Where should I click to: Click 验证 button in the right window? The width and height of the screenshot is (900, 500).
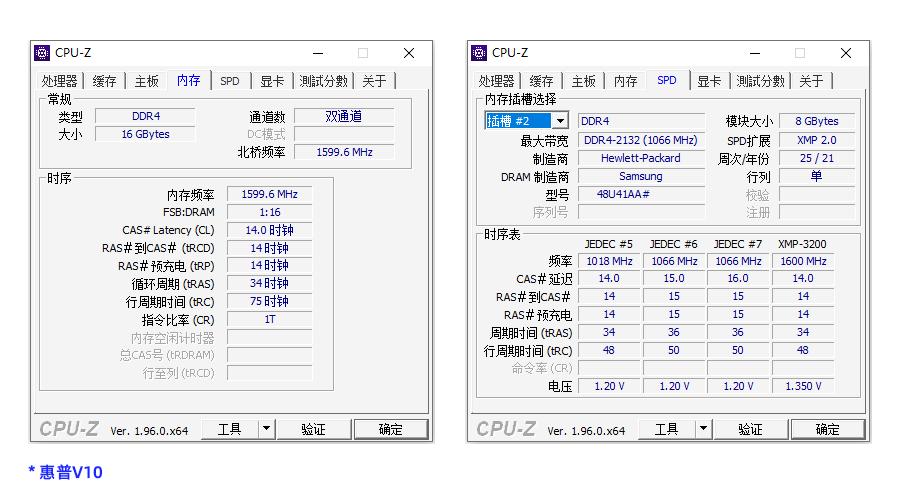tap(750, 429)
